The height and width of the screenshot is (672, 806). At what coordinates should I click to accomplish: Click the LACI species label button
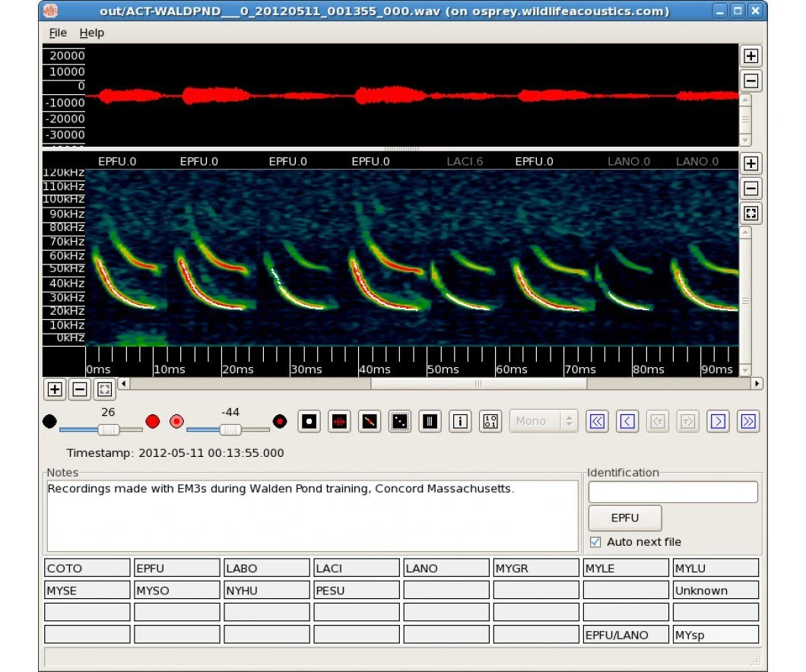click(x=357, y=568)
